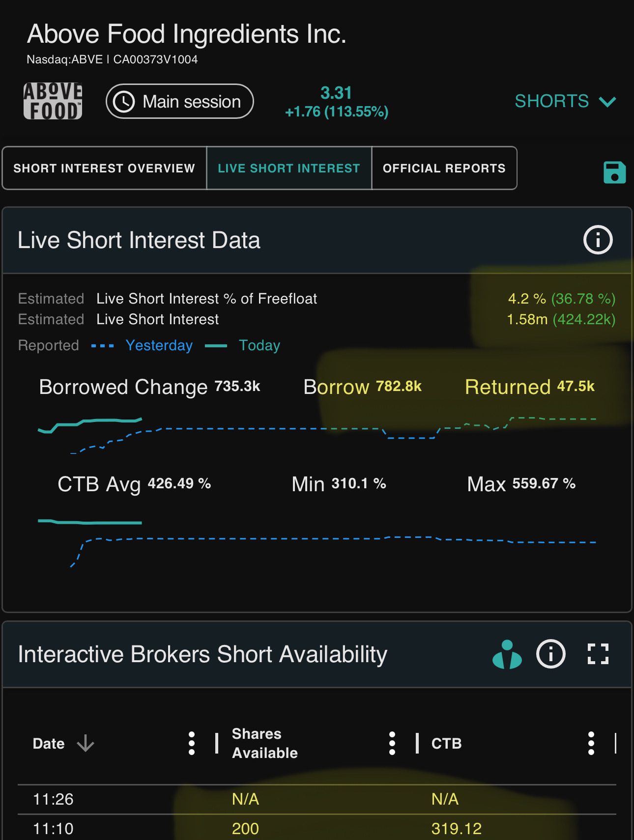Click the Above Food company logo
Viewport: 634px width, 840px height.
pos(53,101)
